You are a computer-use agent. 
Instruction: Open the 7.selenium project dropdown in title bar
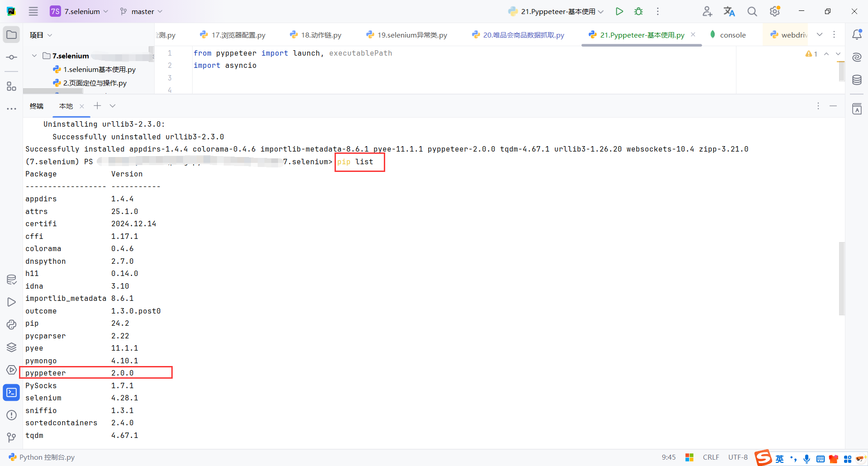pyautogui.click(x=80, y=11)
